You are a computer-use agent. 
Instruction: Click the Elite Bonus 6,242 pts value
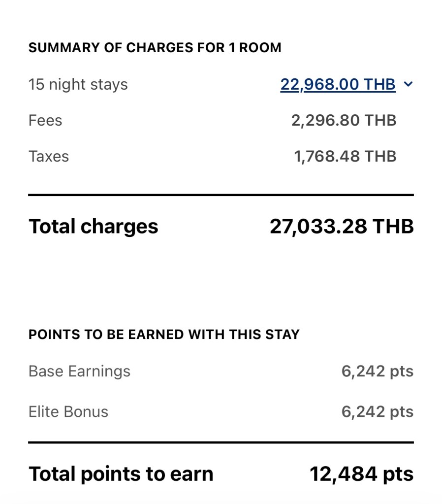click(x=377, y=411)
